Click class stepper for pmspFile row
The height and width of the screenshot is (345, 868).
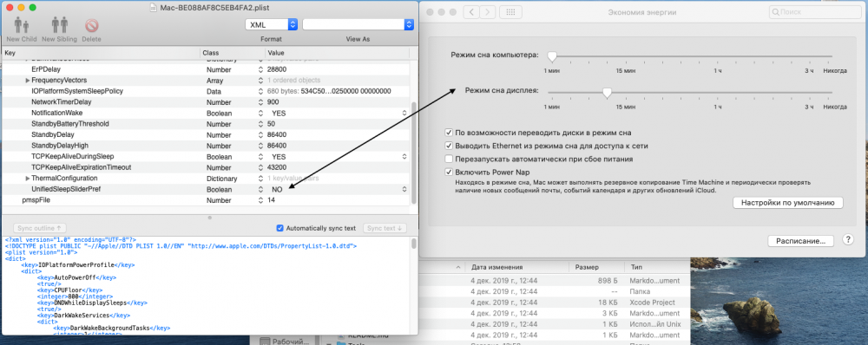(260, 199)
